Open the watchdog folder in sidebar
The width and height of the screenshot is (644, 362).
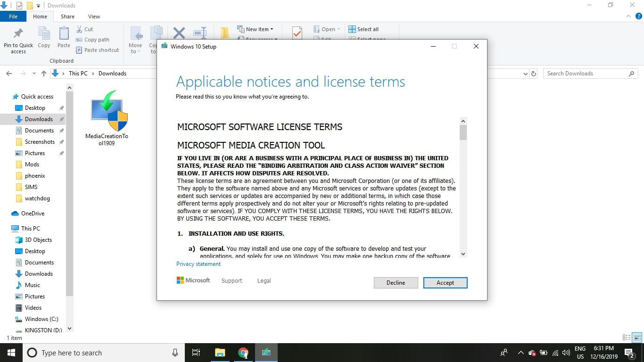[x=37, y=198]
